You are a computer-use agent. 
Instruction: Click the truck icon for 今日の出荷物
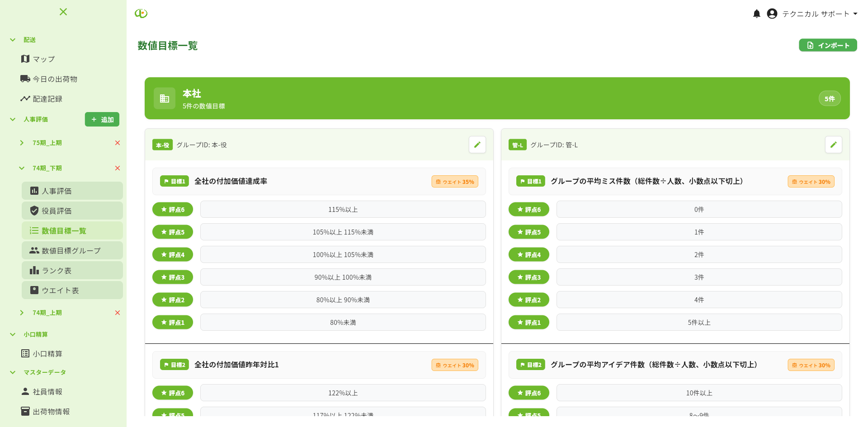tap(25, 79)
